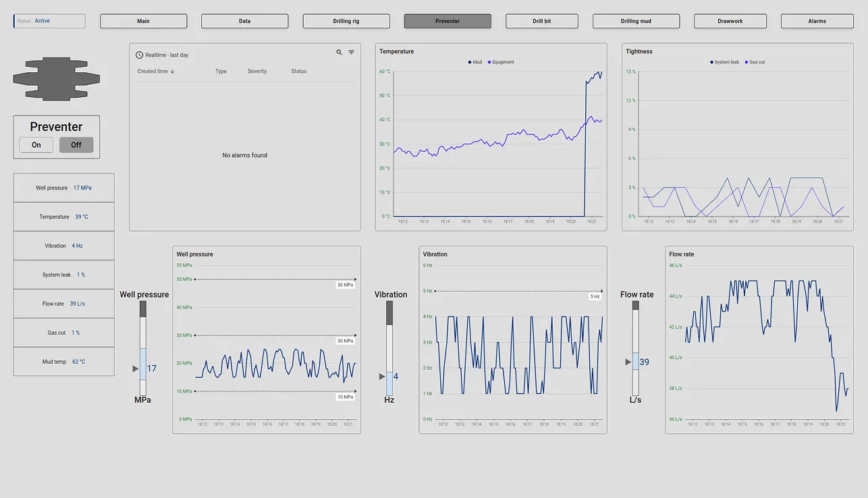Click the preventer equipment image
Viewport: 868px width, 498px height.
[57, 79]
